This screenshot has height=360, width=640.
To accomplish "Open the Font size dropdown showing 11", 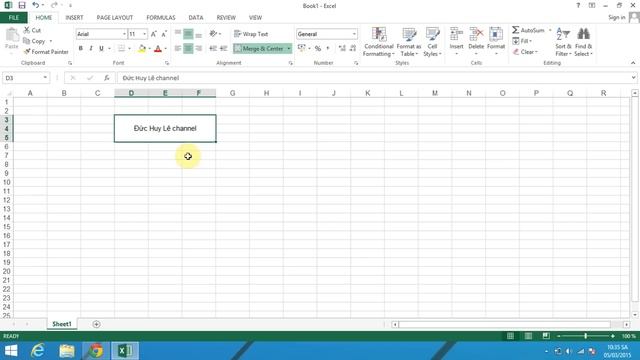I will click(144, 34).
